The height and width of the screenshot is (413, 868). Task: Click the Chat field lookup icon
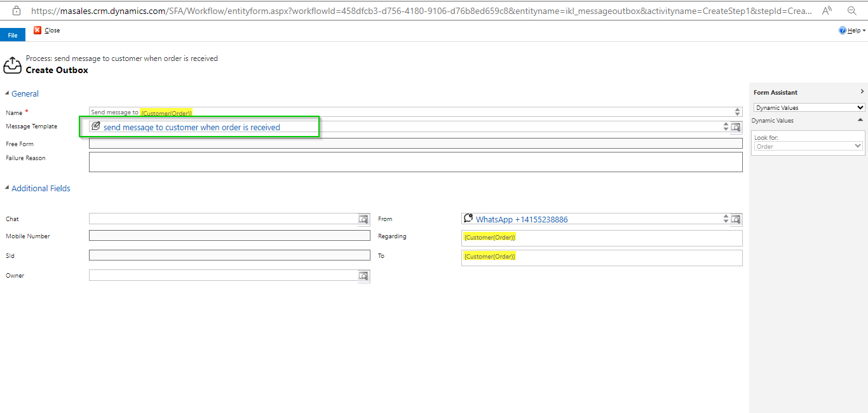[x=363, y=219]
